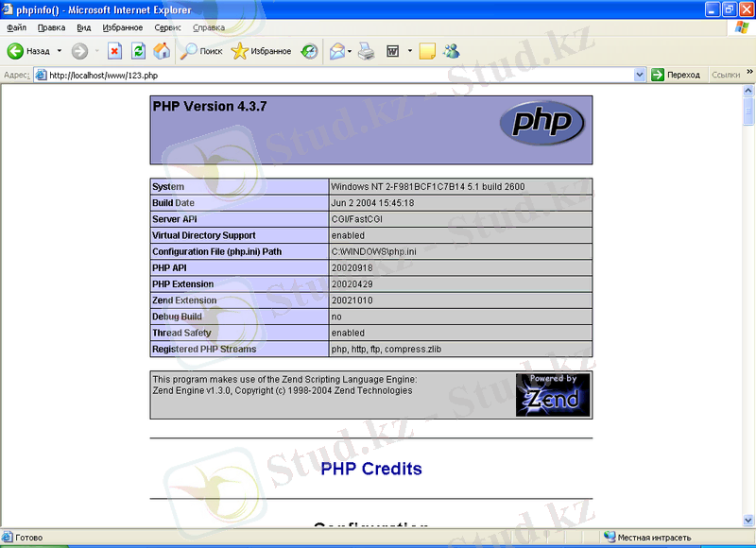
Task: Click the Stop loading icon
Action: pos(114,51)
